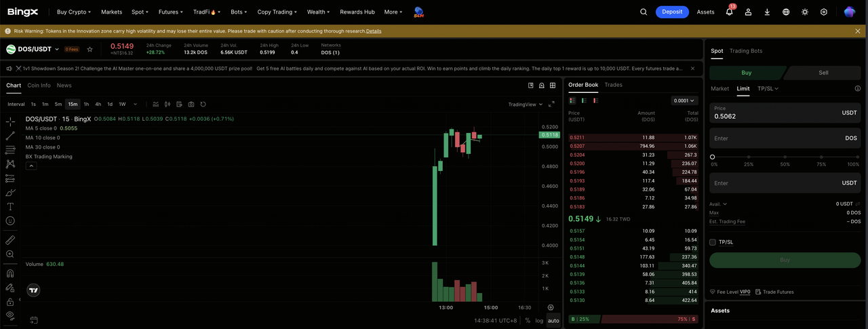
Task: Open the candlestick chart style selector
Action: click(x=167, y=104)
